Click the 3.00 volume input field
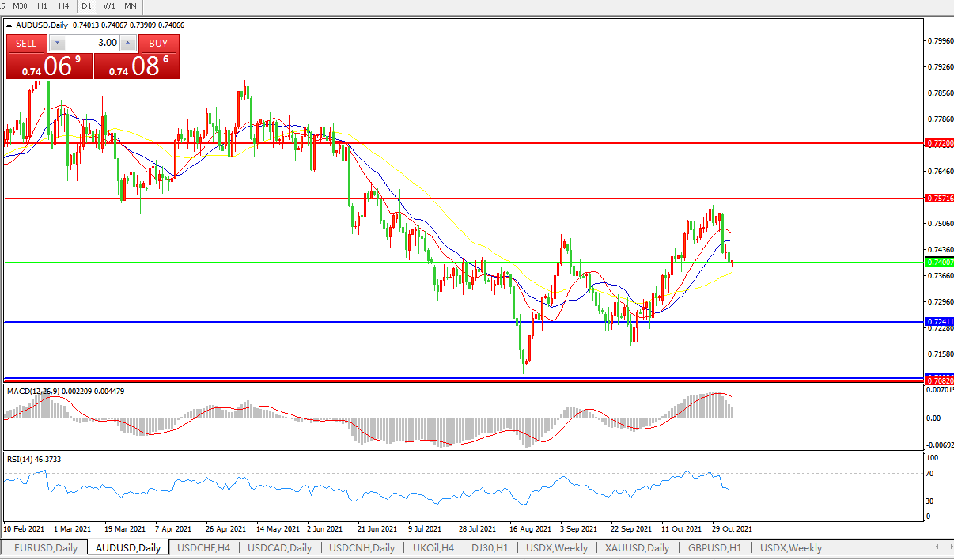Viewport: 954px width, 560px height. [93, 43]
